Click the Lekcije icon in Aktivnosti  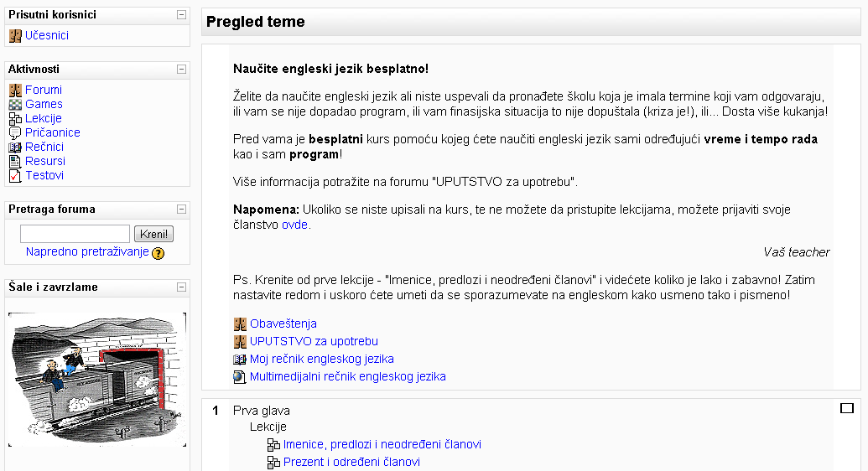pos(15,118)
